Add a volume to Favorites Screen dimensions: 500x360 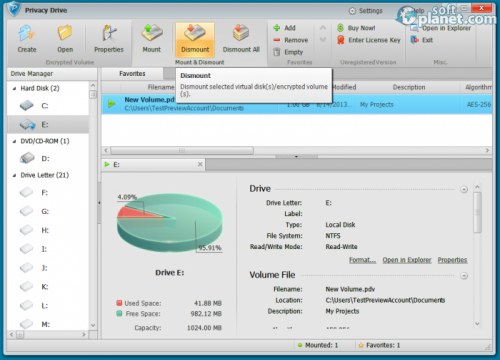click(x=284, y=28)
